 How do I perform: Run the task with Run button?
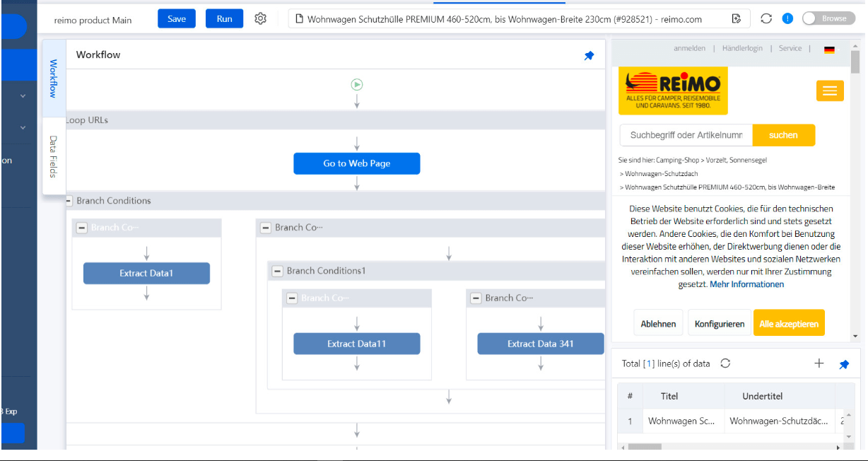(224, 19)
